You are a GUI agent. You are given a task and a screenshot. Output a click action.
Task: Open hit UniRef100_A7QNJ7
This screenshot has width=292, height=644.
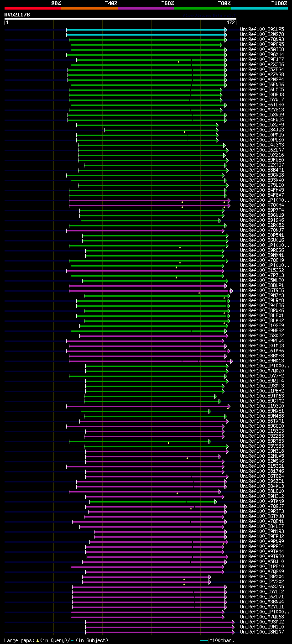click(x=262, y=230)
